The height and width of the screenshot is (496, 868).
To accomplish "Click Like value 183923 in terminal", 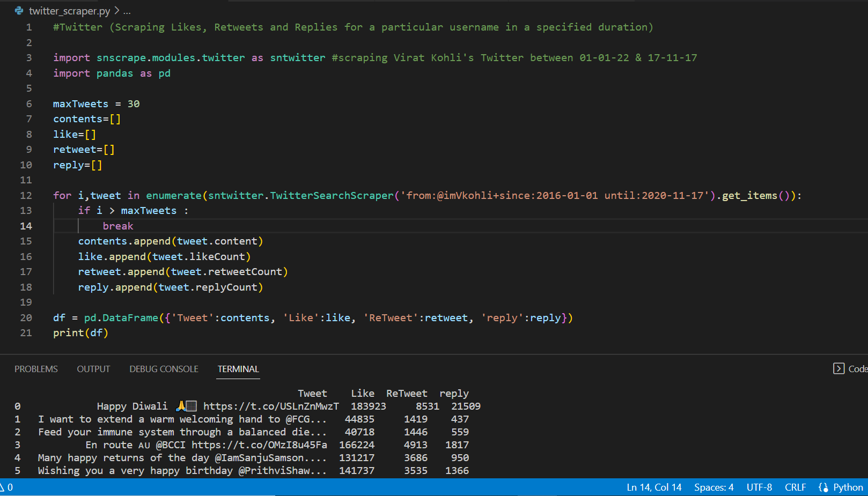I will pos(369,406).
